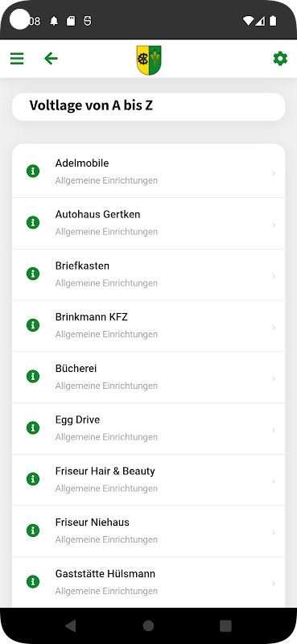Tap the Android back navigation button
This screenshot has width=297, height=644.
71,625
